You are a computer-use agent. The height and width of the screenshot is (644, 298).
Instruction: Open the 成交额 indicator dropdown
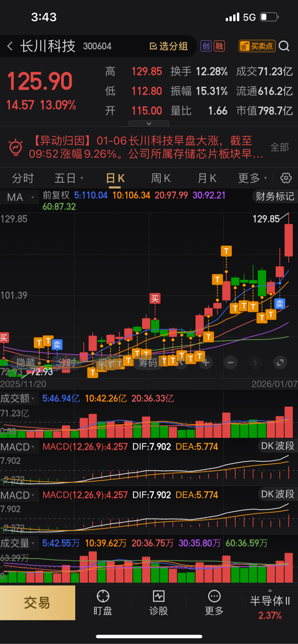17,398
